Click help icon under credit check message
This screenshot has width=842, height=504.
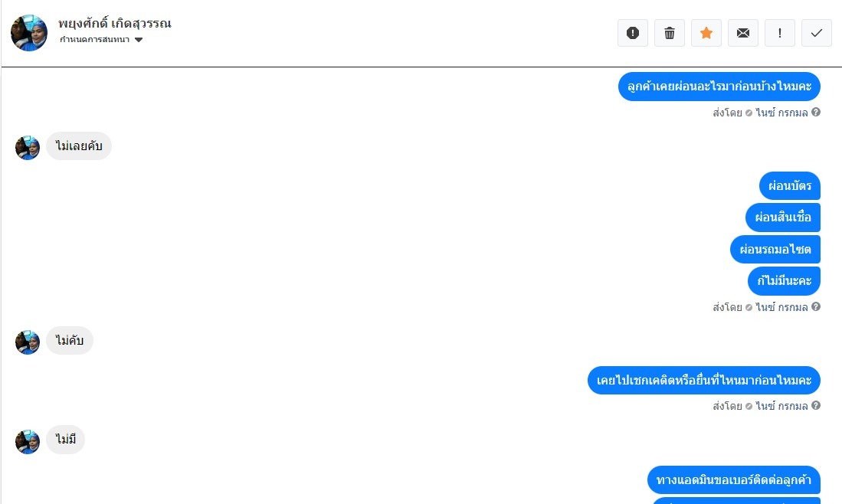tap(816, 405)
